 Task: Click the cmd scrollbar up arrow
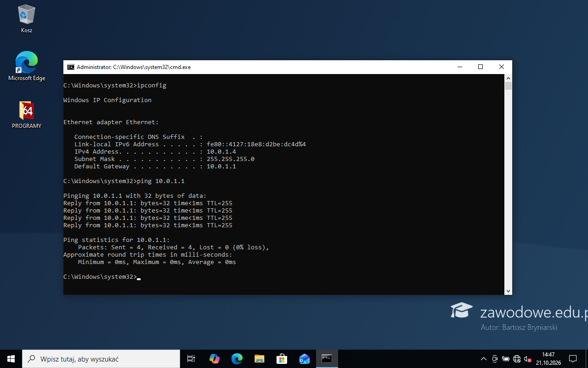point(508,78)
